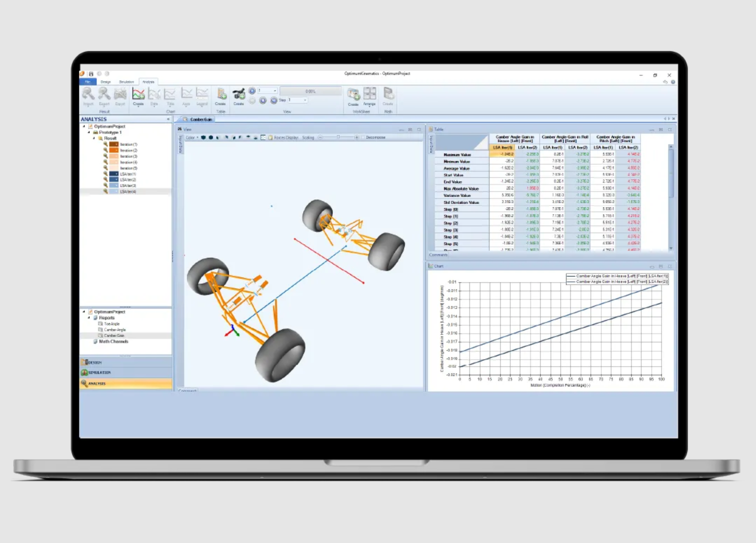The height and width of the screenshot is (543, 756).
Task: Click the 0.00% progress bar
Action: pos(311,91)
